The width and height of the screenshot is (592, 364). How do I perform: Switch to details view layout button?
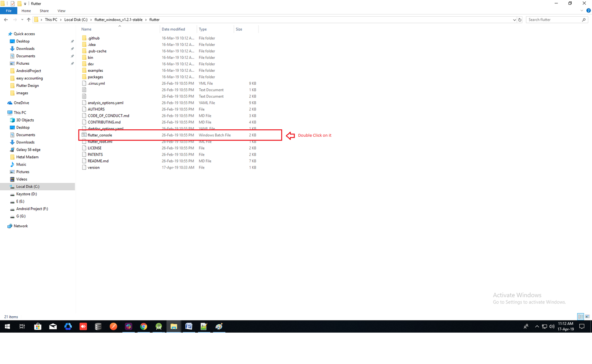(x=581, y=317)
